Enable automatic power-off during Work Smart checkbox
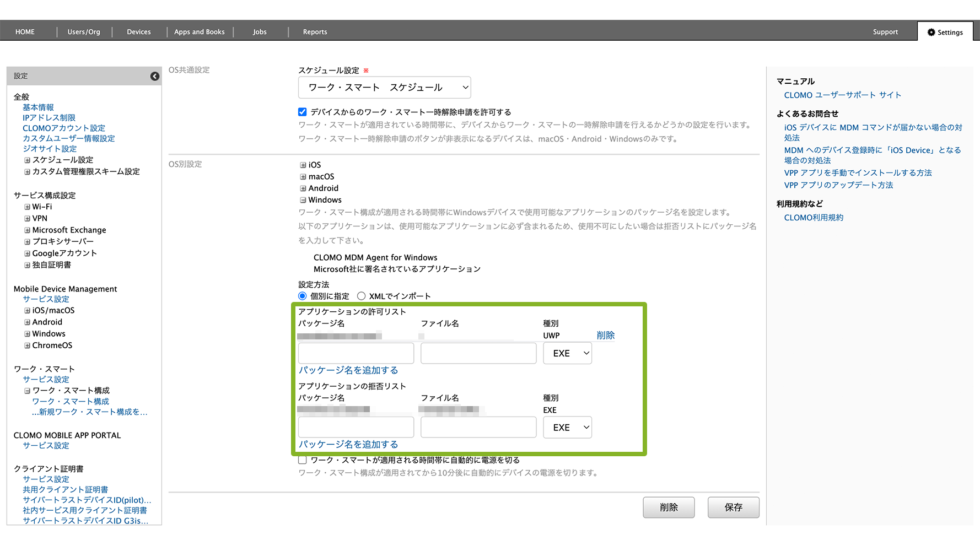 (303, 460)
